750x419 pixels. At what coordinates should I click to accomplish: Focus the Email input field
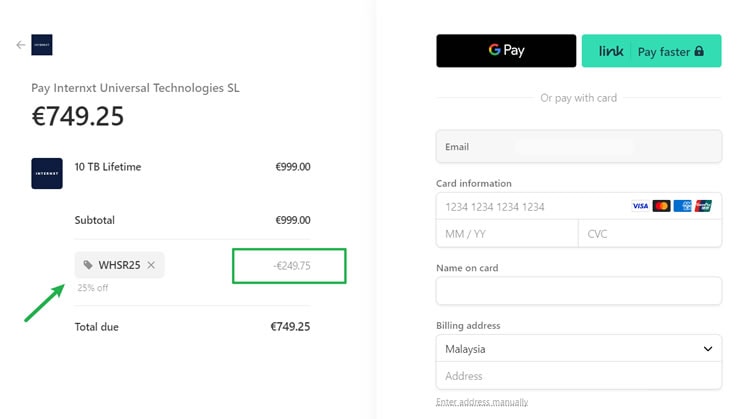(579, 147)
